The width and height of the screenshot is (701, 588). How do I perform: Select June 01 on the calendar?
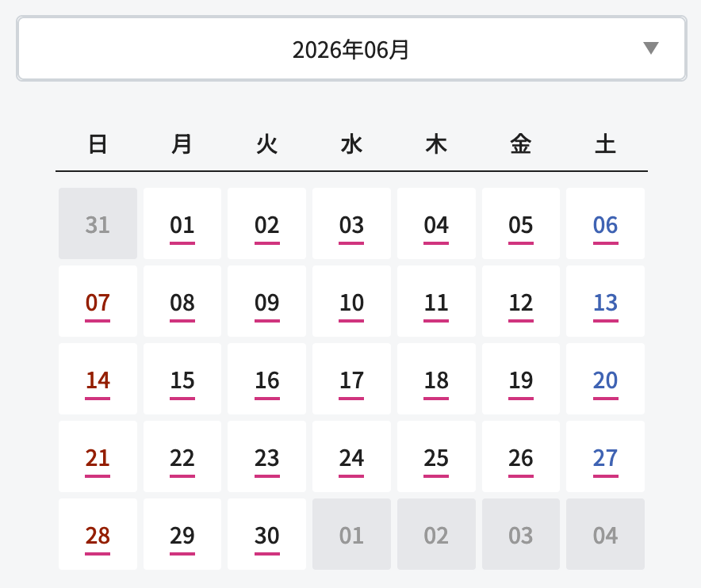point(182,223)
